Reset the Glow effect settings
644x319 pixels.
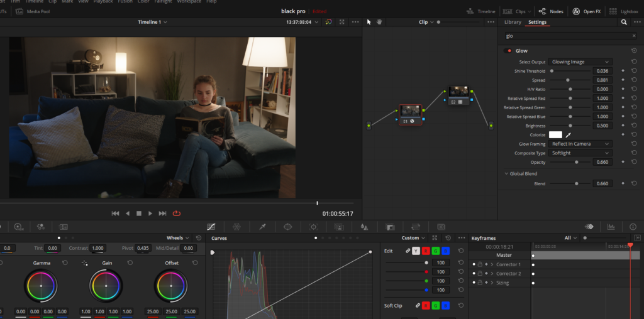[634, 51]
